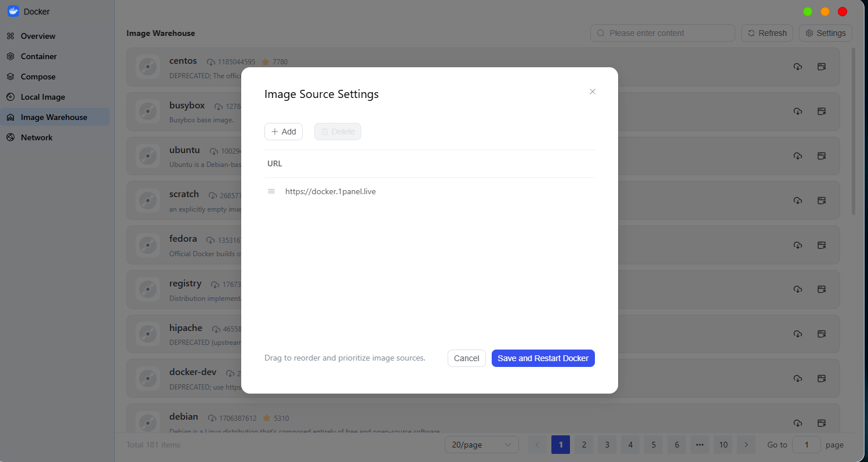Go to page 2 of results
The image size is (868, 462).
point(584,445)
